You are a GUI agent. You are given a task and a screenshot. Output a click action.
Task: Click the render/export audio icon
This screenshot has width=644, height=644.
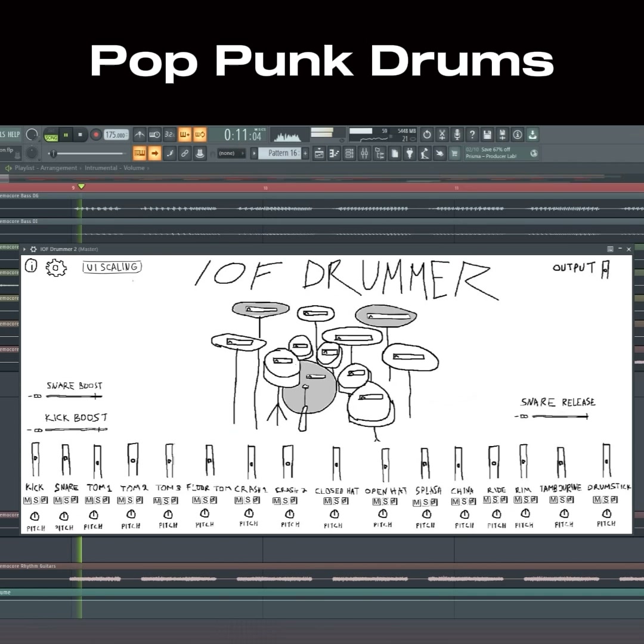[x=502, y=134]
